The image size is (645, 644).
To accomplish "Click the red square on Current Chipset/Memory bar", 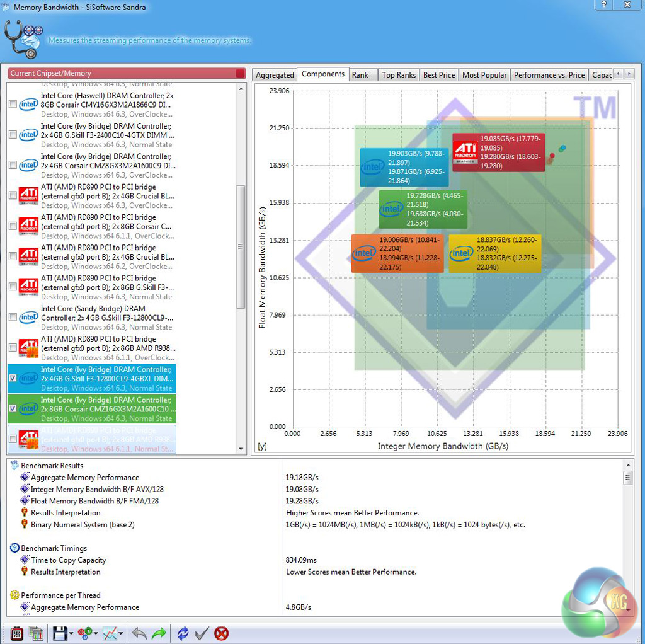I will [x=240, y=73].
